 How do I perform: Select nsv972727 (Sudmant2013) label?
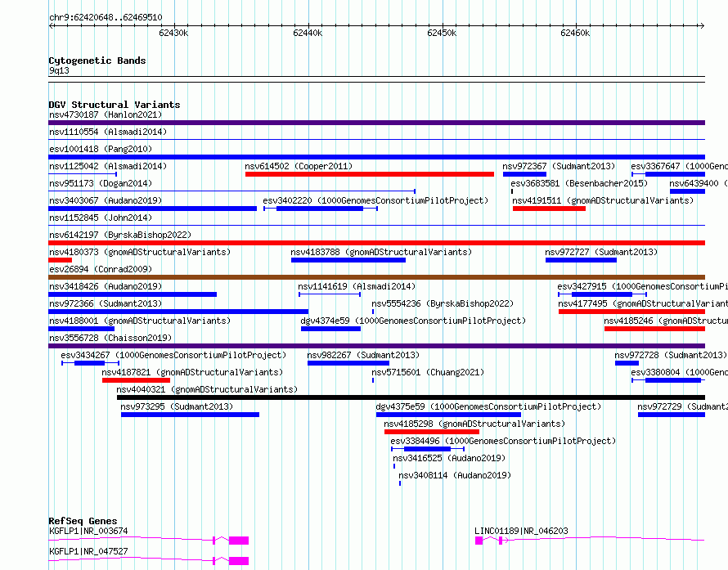[601, 252]
